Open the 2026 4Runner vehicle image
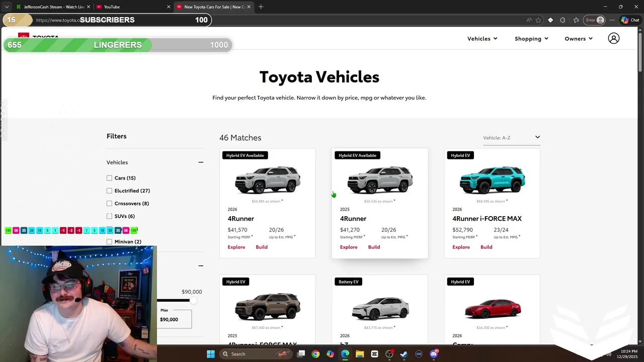Viewport: 644px width, 362px height. (268, 180)
